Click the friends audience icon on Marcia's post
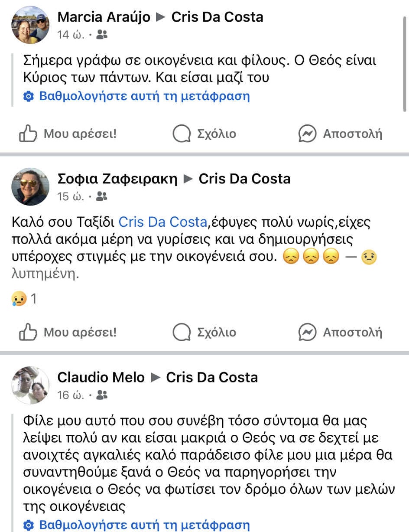 tap(102, 35)
